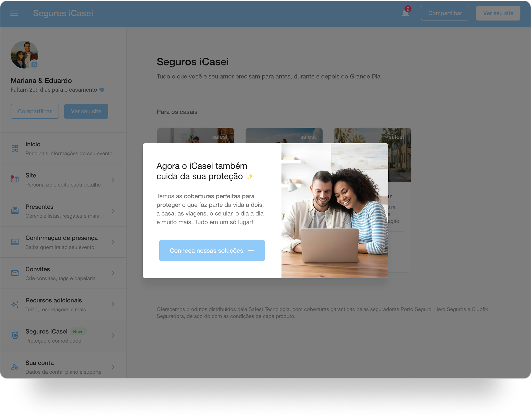The height and width of the screenshot is (420, 531).
Task: Click 'Proteção e comodidade' text
Action: coord(53,341)
